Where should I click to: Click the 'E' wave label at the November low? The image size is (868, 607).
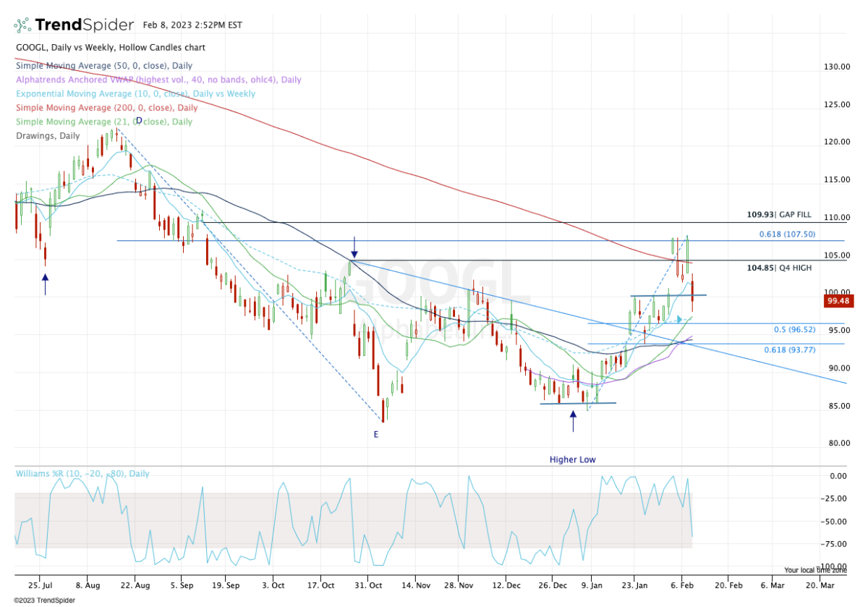[x=375, y=434]
